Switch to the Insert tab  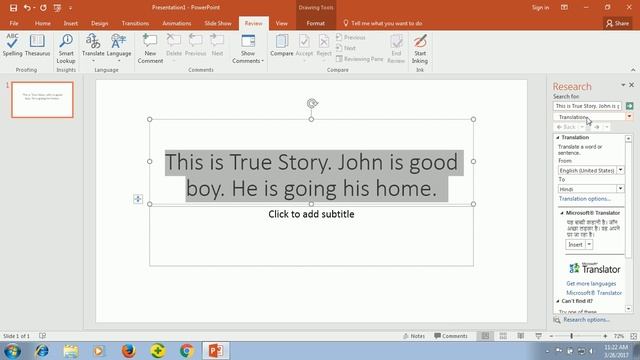click(71, 23)
